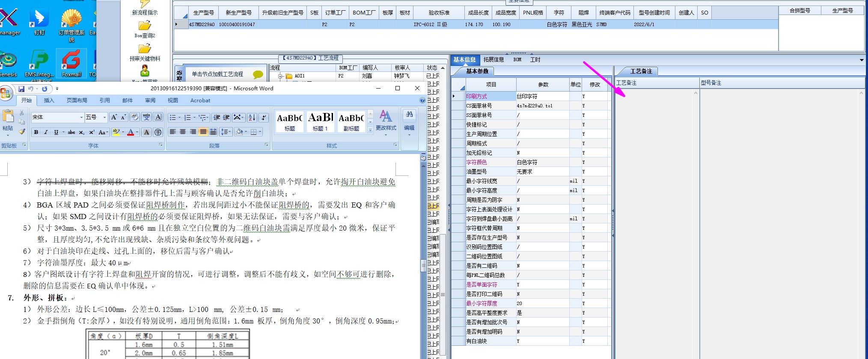
Task: Align paragraph text to the left
Action: [172, 132]
